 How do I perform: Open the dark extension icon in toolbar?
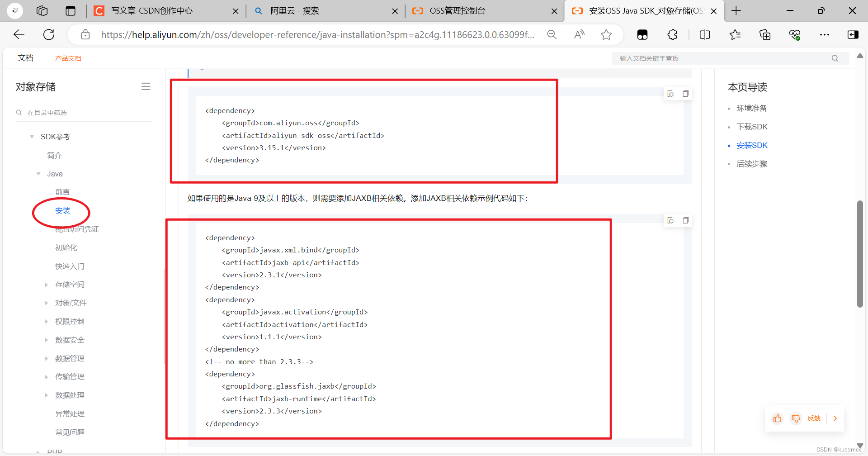click(642, 34)
